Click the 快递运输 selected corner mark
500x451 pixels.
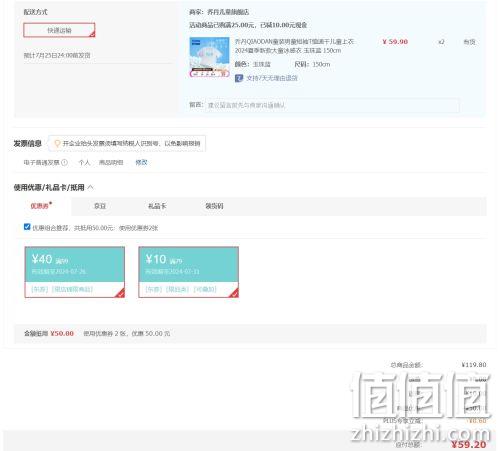coord(92,34)
